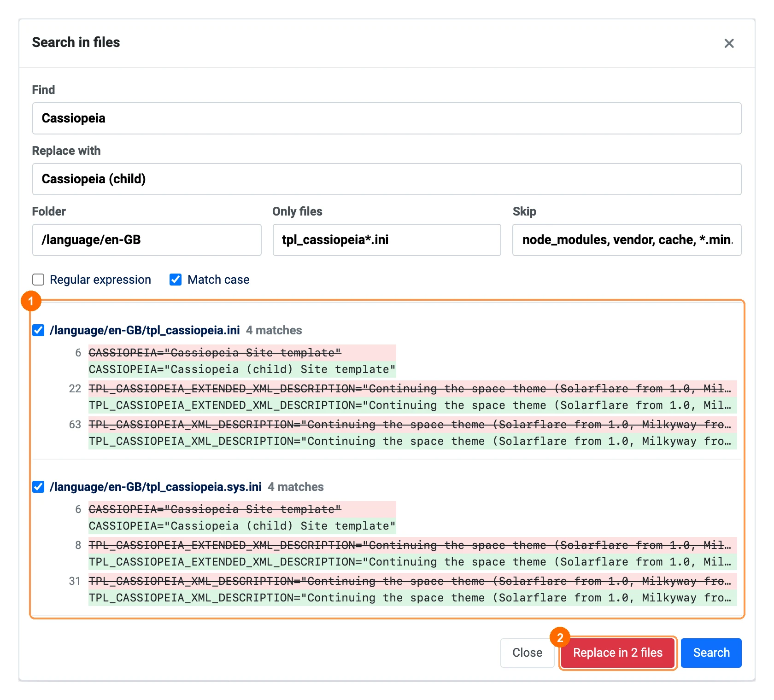Click the Find input field
This screenshot has width=774, height=700.
(x=387, y=118)
